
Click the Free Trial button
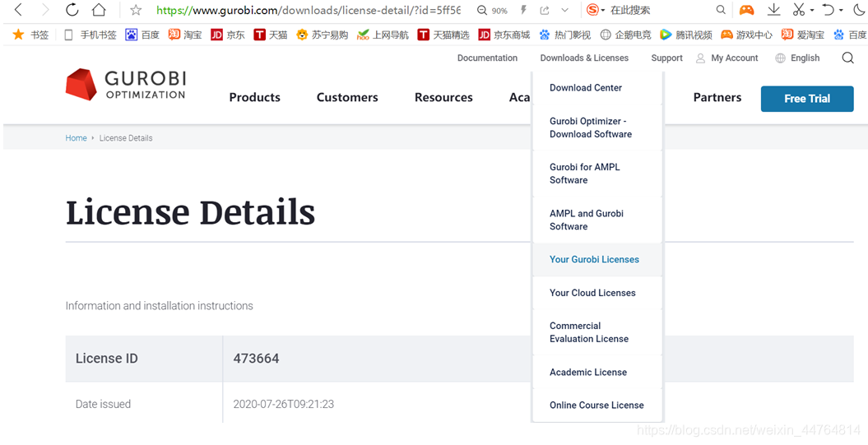807,99
